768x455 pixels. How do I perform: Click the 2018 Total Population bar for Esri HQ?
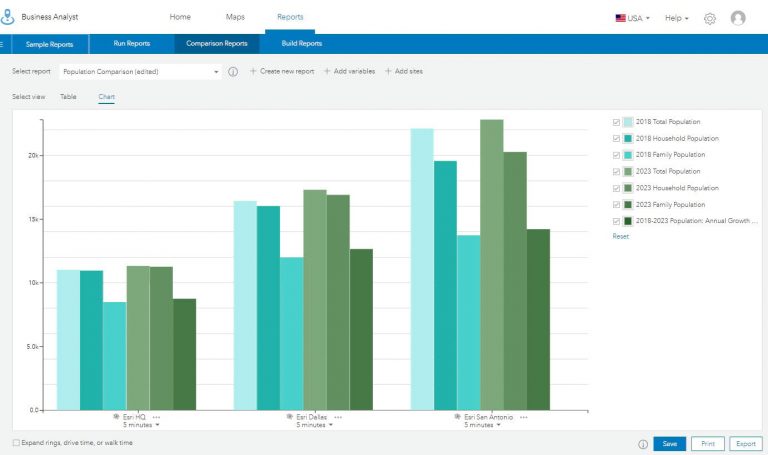click(68, 340)
